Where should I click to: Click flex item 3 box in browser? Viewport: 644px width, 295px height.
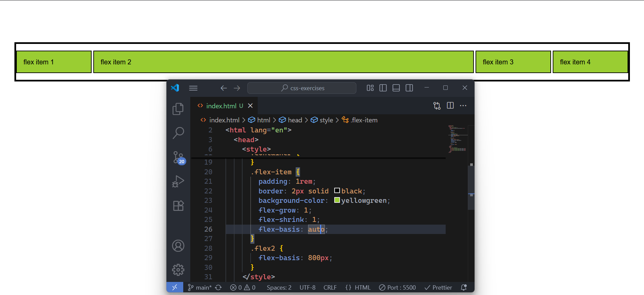(513, 62)
